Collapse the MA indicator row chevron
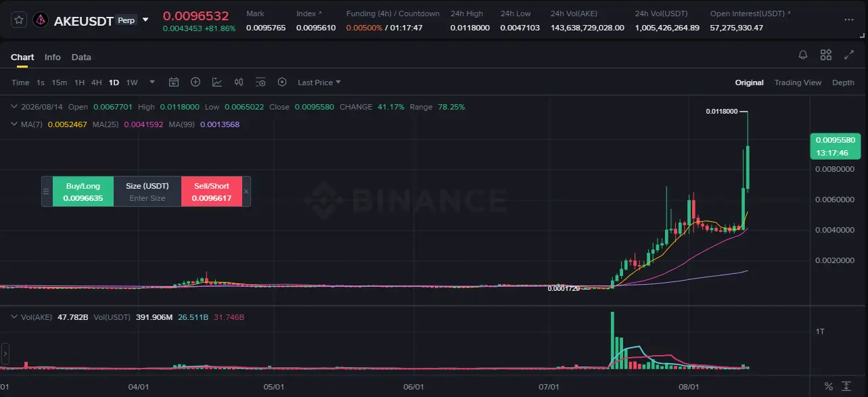The image size is (868, 397). (14, 124)
